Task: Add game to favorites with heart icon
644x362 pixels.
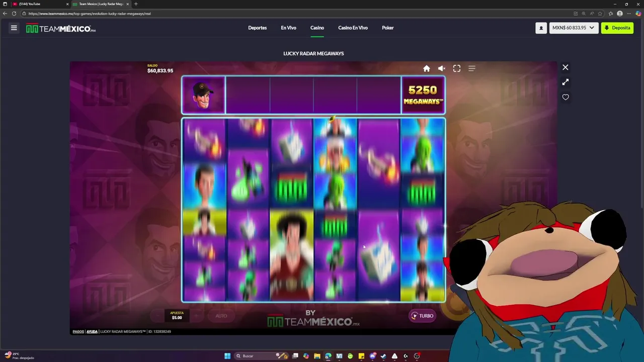Action: pos(566,97)
